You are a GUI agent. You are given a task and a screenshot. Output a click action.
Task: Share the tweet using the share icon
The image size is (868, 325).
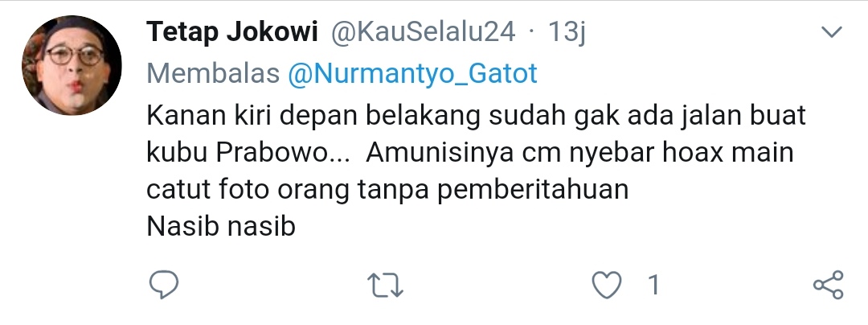828,285
